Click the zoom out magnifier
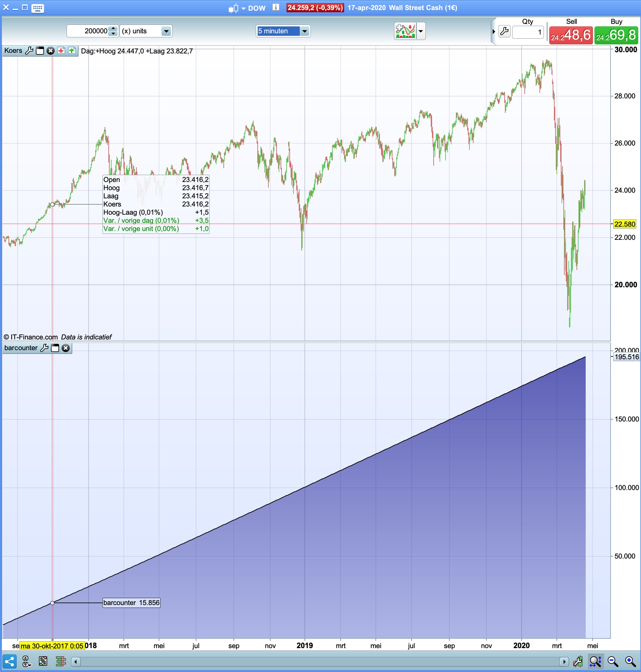Image resolution: width=641 pixels, height=672 pixels. pos(613,661)
